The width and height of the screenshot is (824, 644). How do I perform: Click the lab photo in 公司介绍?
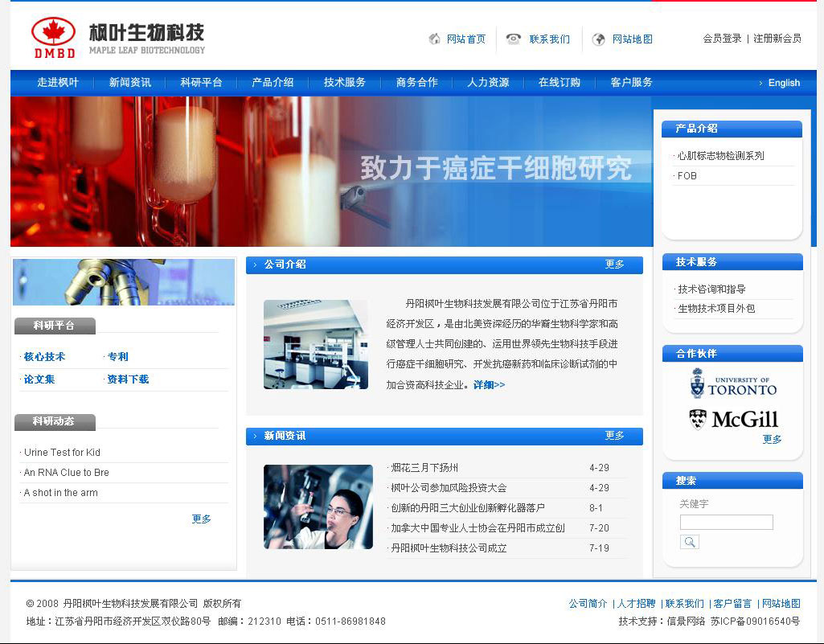(315, 345)
